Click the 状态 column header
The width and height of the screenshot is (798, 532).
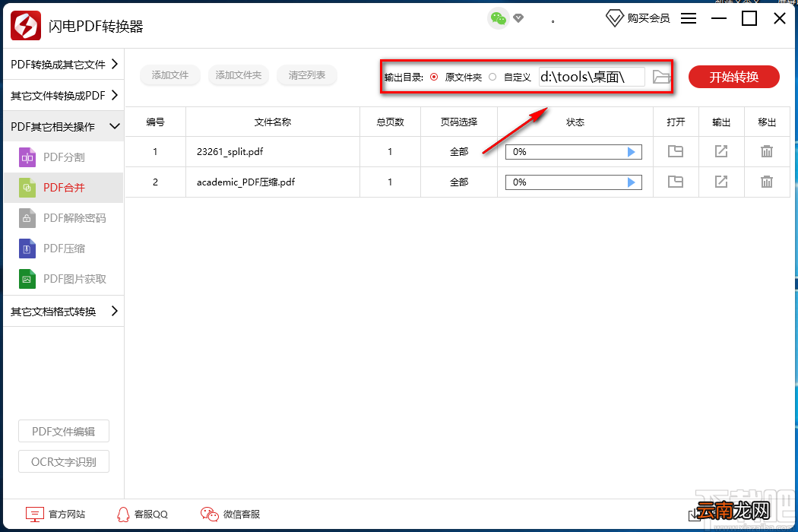(575, 122)
